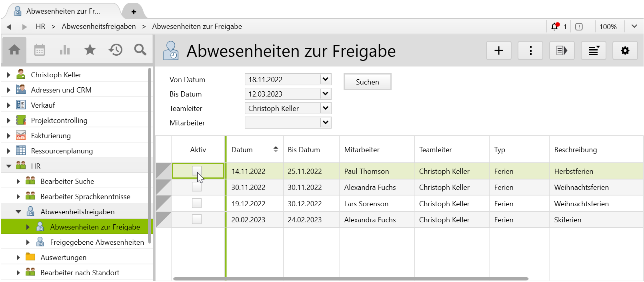
Task: Open the sidebar search magnifier
Action: click(x=140, y=50)
